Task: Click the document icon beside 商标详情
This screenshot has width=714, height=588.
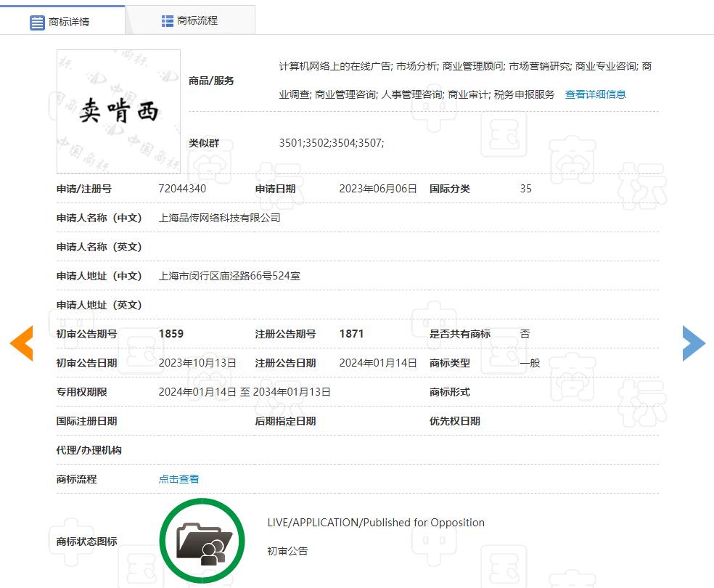Action: click(38, 20)
